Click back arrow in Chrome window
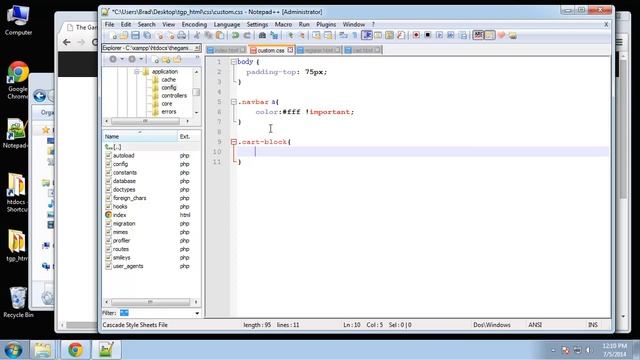This screenshot has height=360, width=640. (67, 42)
